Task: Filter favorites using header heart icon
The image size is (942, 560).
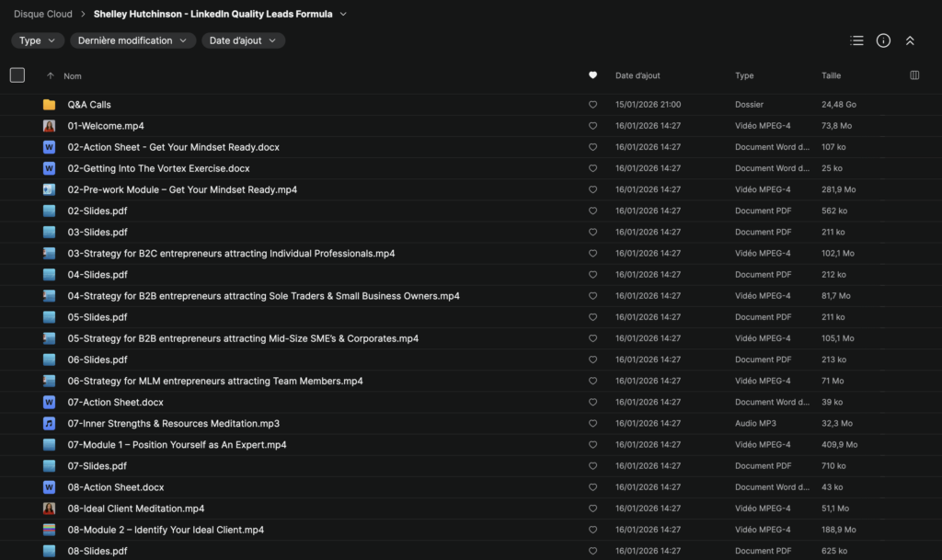Action: [592, 75]
